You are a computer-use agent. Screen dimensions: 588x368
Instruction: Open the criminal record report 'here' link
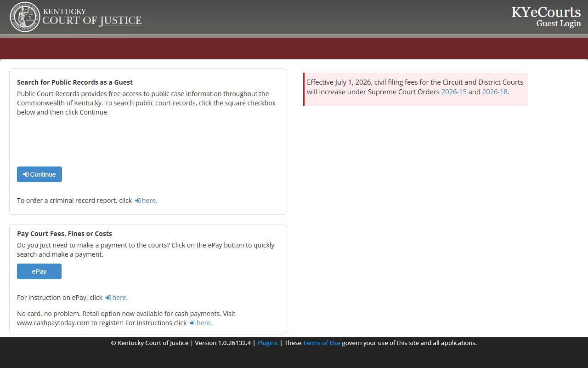tap(146, 201)
